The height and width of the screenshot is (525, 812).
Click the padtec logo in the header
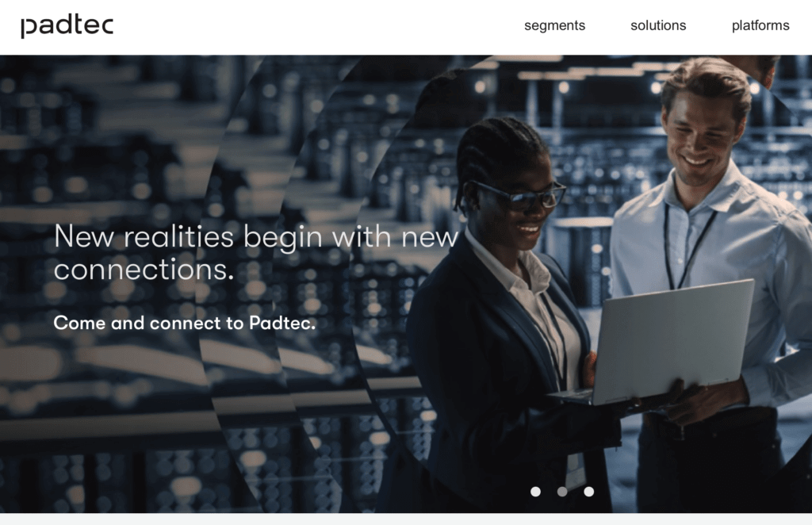67,26
